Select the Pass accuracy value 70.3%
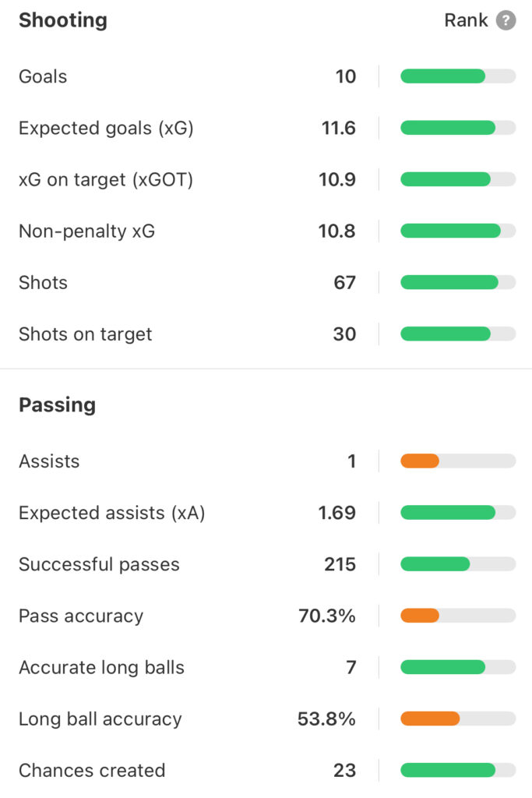This screenshot has height=798, width=532. 327,616
